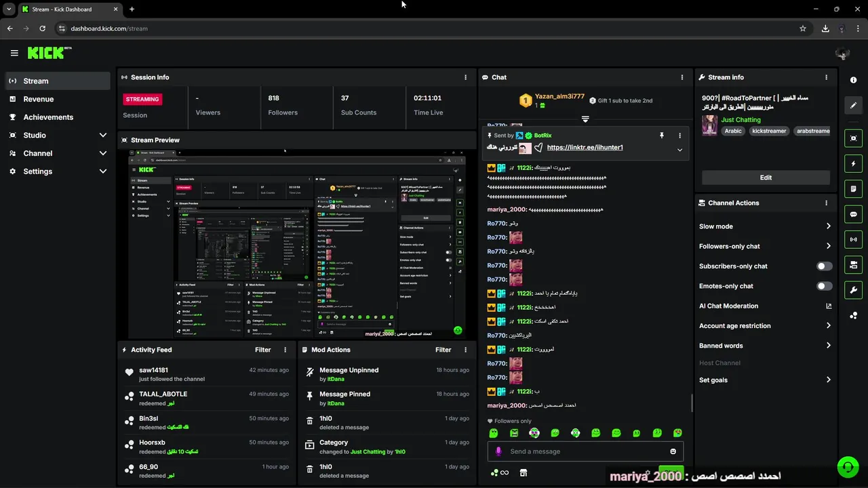Click the Send a message field

585,451
